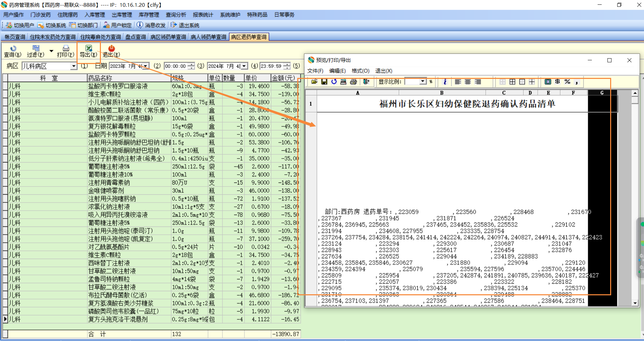Select the 复方头孢克洛干混悬剂 row cell
Image resolution: width=644 pixels, height=341 pixels.
pos(129,319)
